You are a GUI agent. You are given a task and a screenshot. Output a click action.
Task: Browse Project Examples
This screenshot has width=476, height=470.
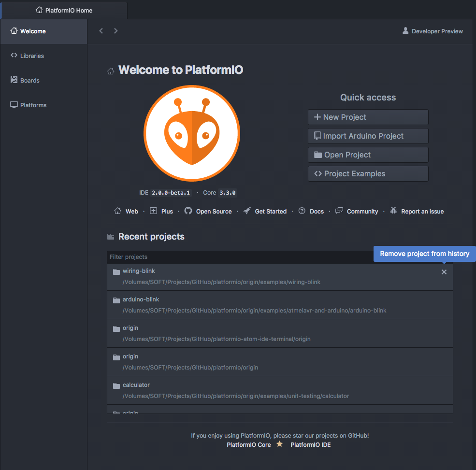(x=368, y=173)
